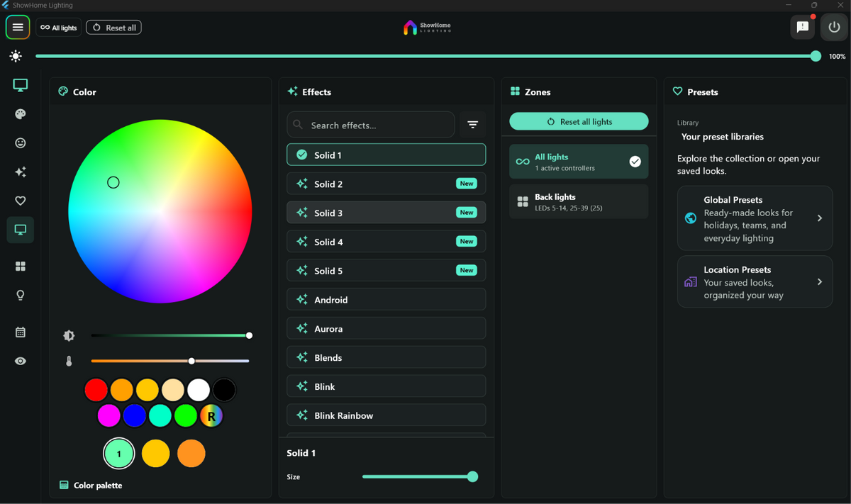851x504 pixels.
Task: Select the Blink effect
Action: click(386, 386)
